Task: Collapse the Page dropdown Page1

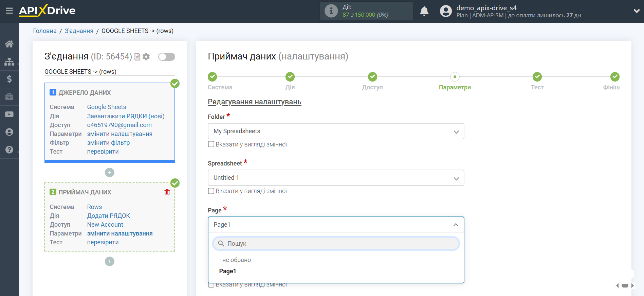Action: click(336, 225)
